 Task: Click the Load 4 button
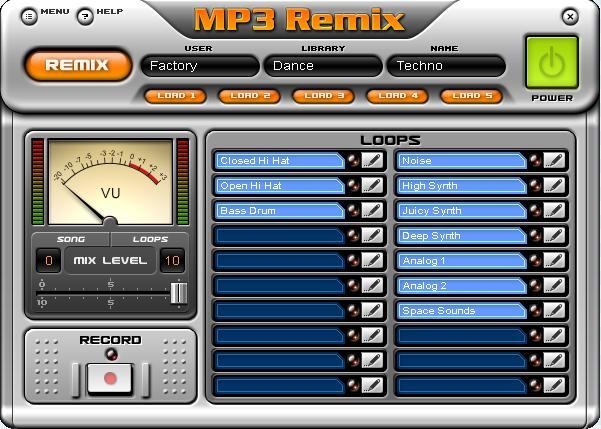tap(397, 96)
